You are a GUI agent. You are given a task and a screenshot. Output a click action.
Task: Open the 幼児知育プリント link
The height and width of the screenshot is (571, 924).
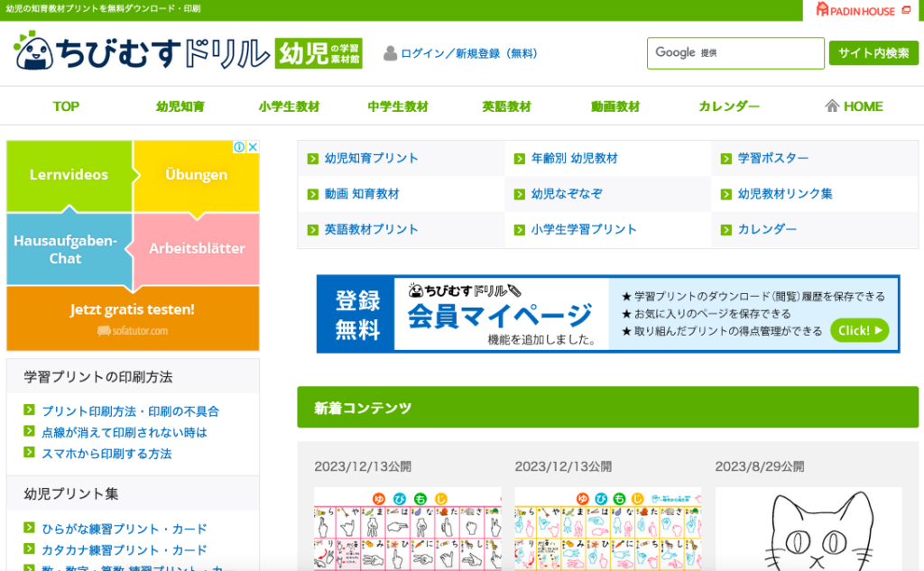371,159
